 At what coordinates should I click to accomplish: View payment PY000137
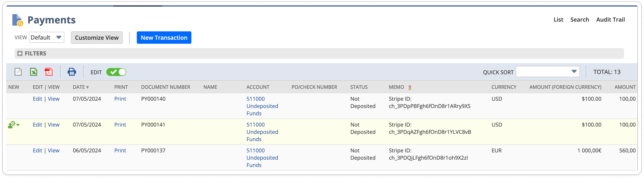click(x=53, y=151)
